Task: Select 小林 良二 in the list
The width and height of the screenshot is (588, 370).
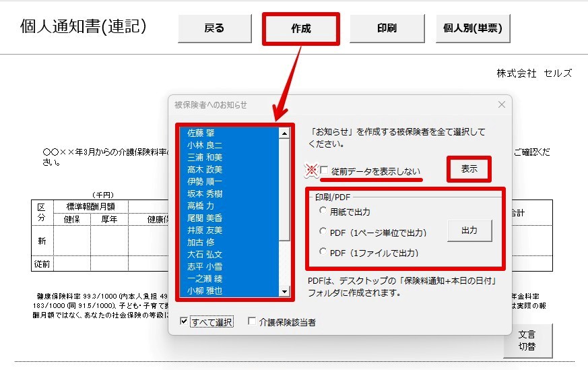Action: click(x=230, y=145)
